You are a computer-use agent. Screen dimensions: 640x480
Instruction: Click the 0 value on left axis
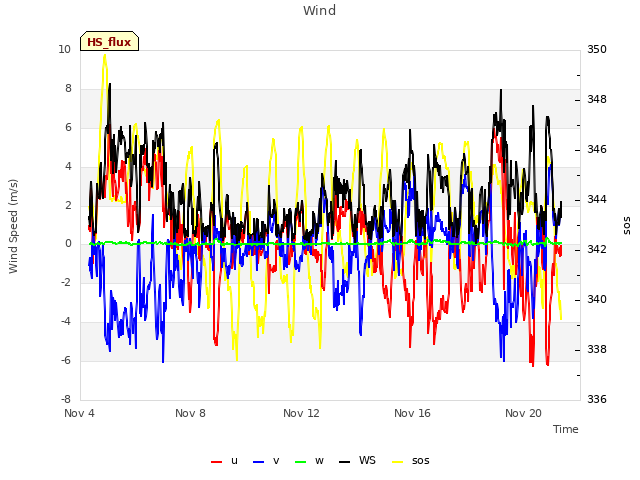tap(68, 244)
